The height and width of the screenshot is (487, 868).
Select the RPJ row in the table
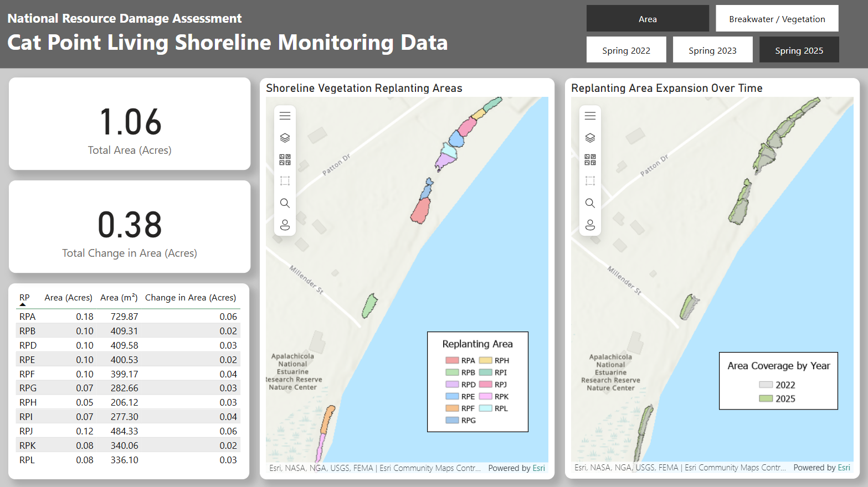pyautogui.click(x=128, y=431)
